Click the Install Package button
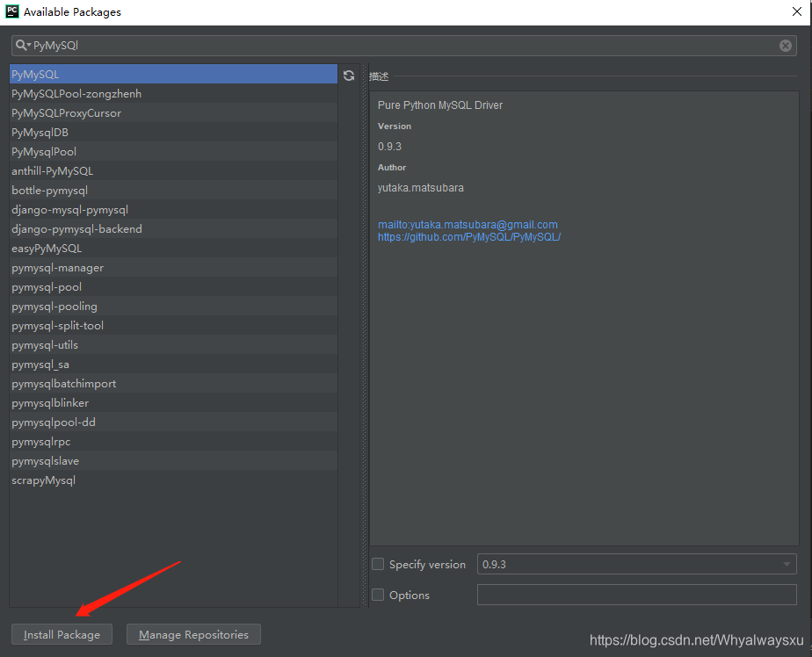Screen dimensions: 812x657 point(62,634)
